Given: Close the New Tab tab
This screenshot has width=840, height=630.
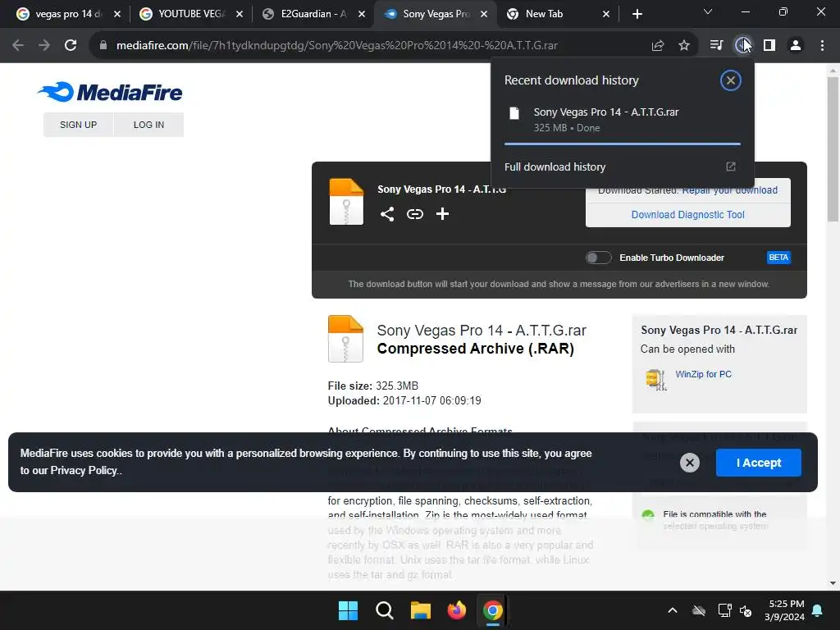Looking at the screenshot, I should [x=606, y=15].
